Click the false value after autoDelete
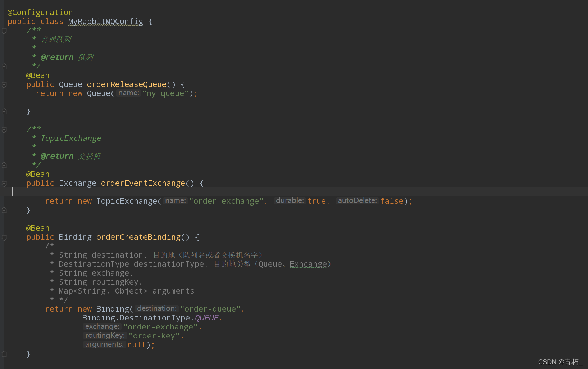 (392, 201)
